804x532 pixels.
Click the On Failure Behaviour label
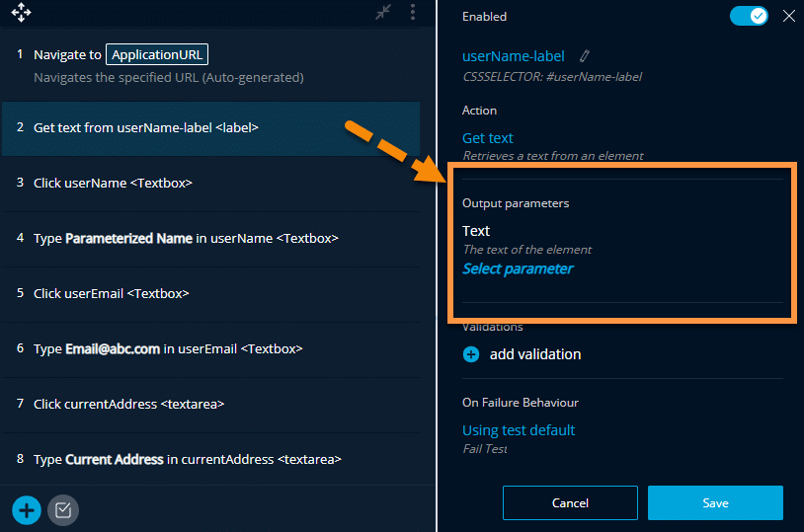[x=520, y=403]
